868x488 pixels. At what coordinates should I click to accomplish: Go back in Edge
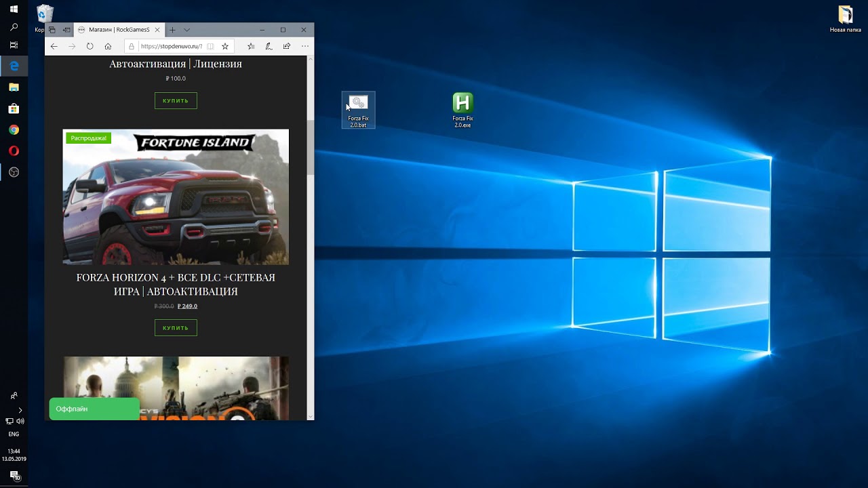tap(54, 46)
